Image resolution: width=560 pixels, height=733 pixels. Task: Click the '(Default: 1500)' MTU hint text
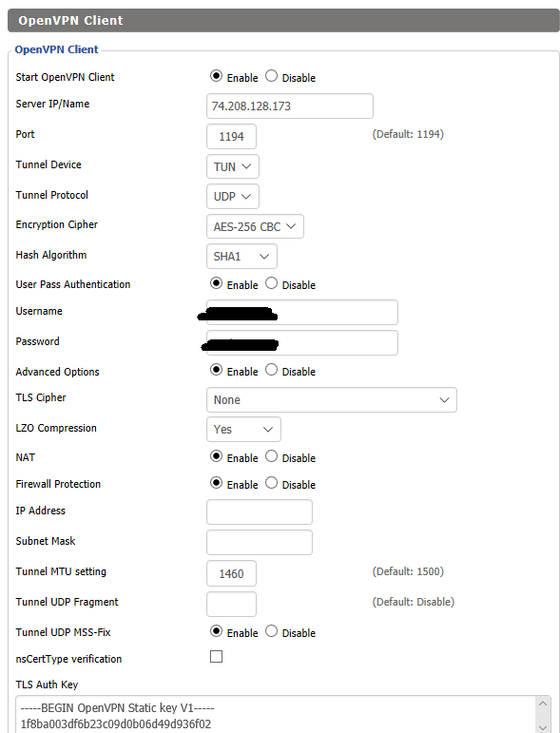click(408, 571)
